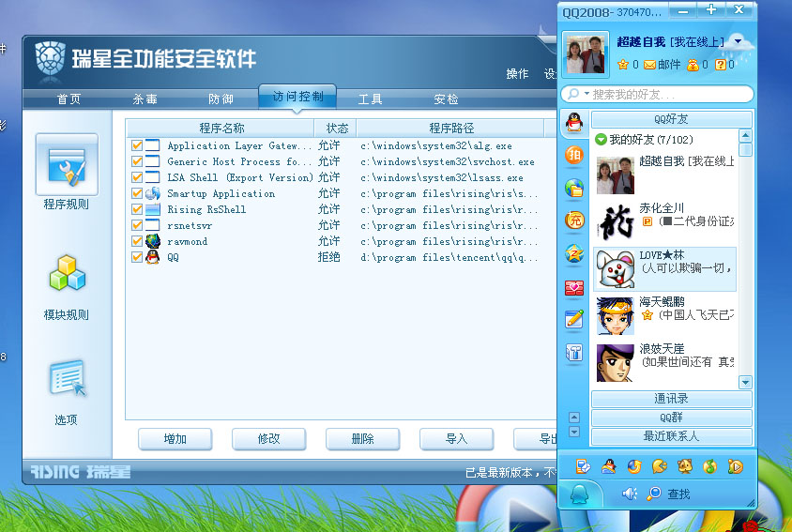Click the QQ main menu penguin button
Viewport: 792px width, 532px height.
580,494
